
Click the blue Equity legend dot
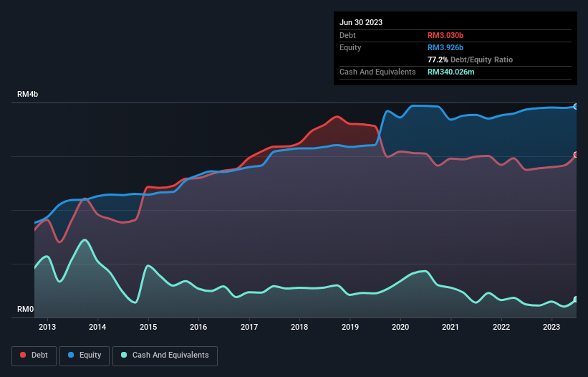point(71,355)
